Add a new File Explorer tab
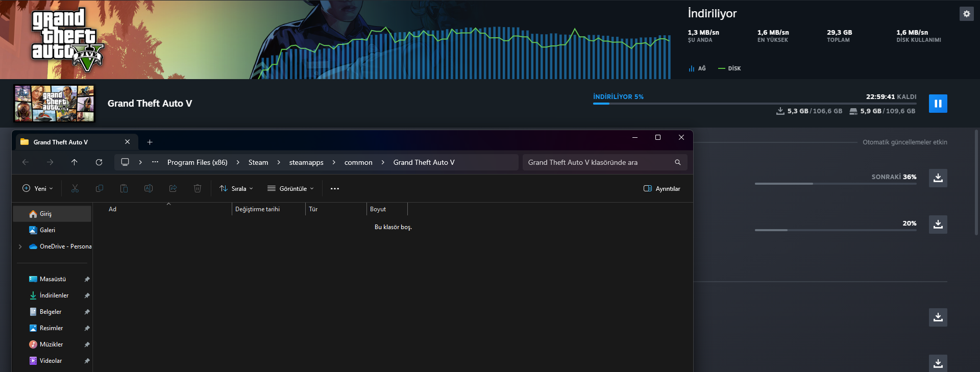The height and width of the screenshot is (372, 980). point(150,142)
